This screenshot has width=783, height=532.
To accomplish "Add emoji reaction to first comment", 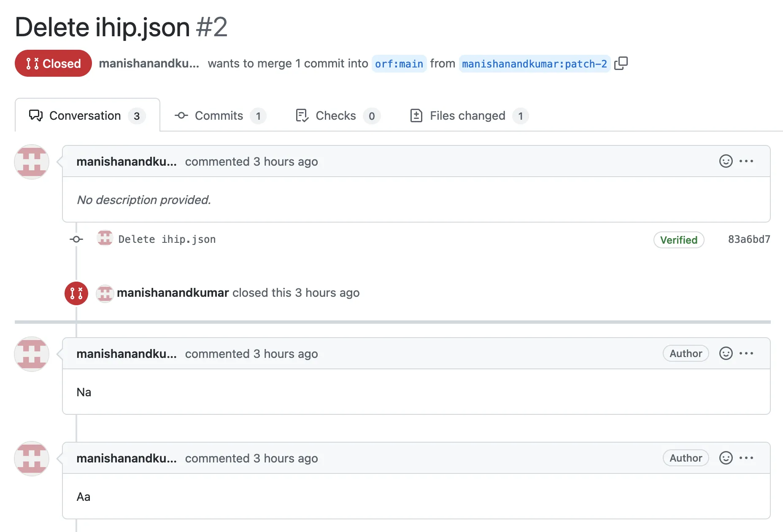I will tap(726, 161).
